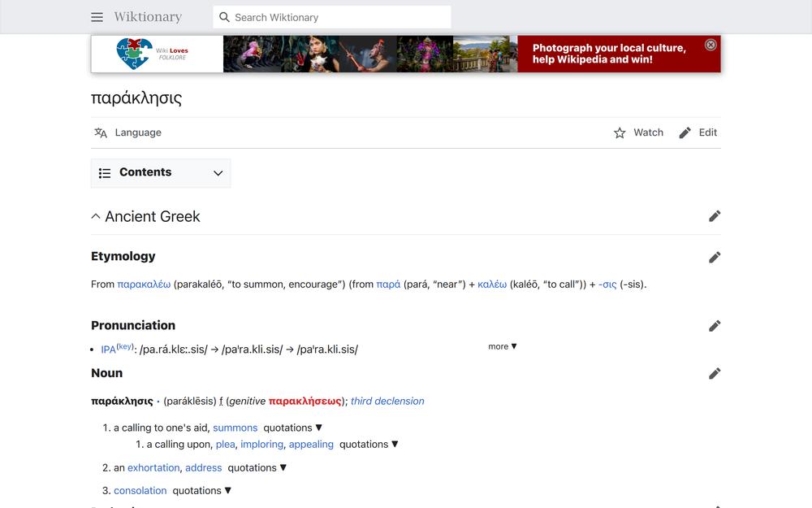Follow the imploring link

tap(262, 445)
